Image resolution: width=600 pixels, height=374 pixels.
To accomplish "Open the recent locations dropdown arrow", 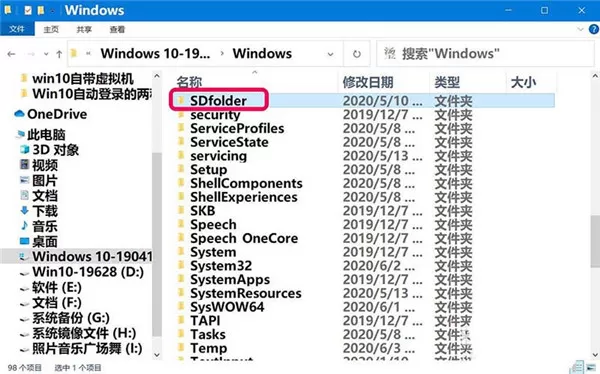I will [46, 54].
